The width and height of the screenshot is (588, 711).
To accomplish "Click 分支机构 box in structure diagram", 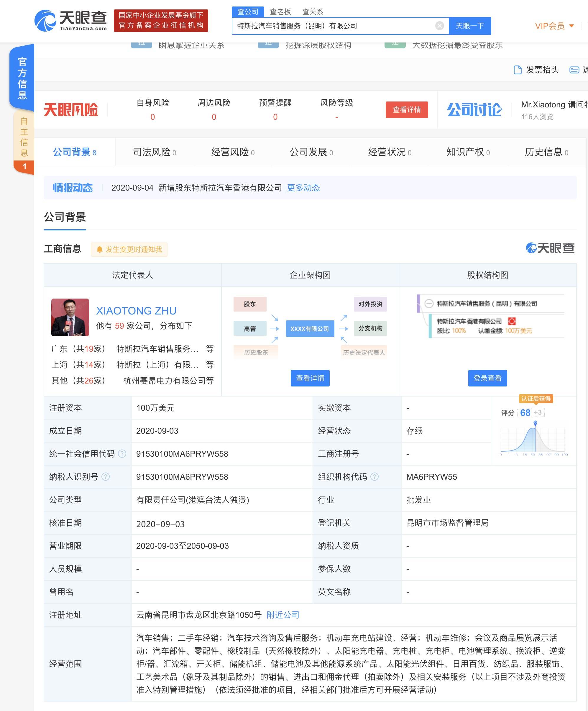I will click(x=370, y=328).
